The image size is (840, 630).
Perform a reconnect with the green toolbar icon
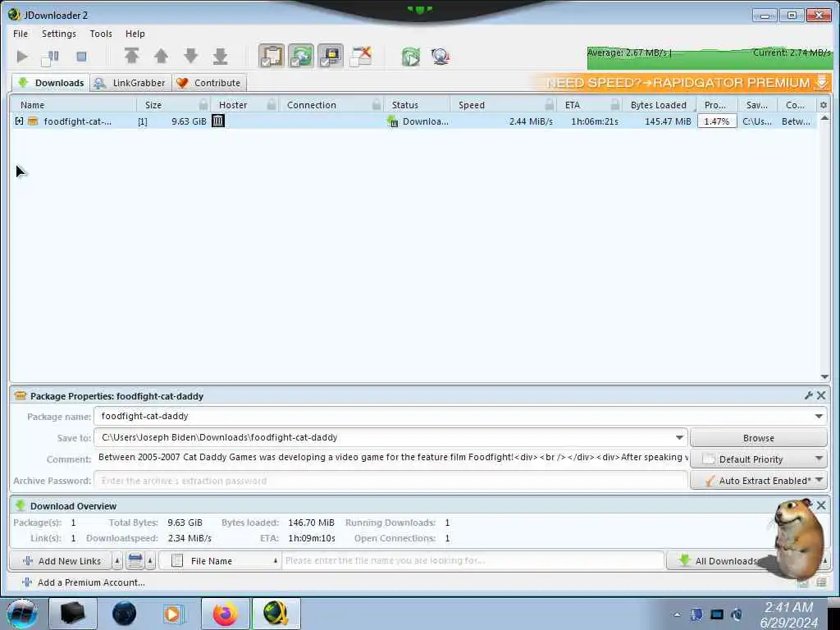(x=411, y=57)
